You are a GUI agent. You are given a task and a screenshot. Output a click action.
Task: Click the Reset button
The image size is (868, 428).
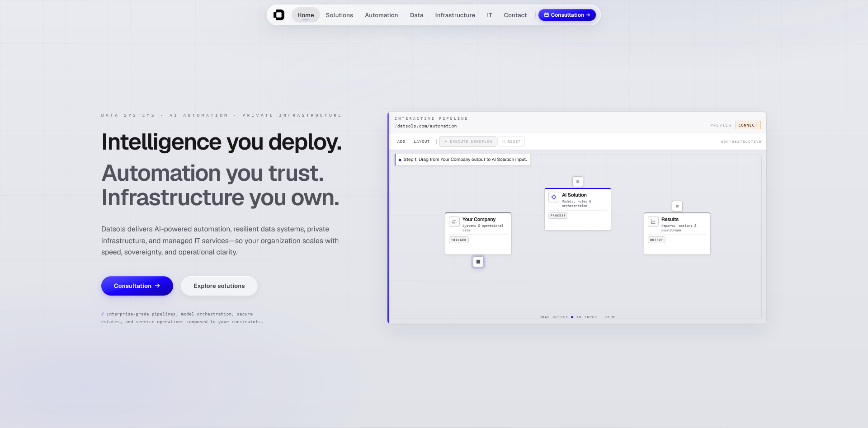511,141
